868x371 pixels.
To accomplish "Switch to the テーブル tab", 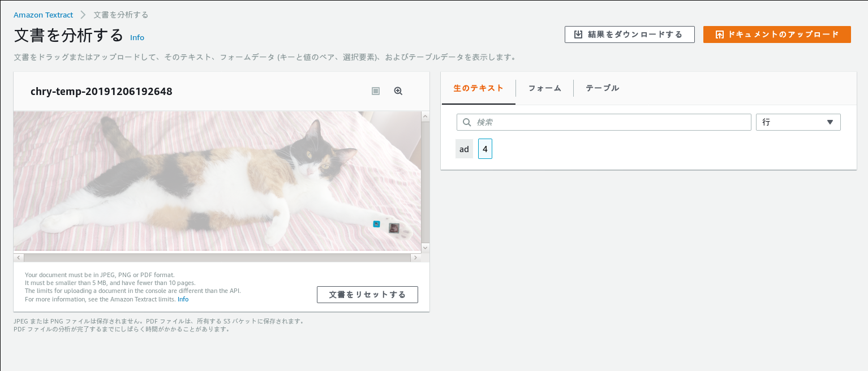I will (602, 88).
